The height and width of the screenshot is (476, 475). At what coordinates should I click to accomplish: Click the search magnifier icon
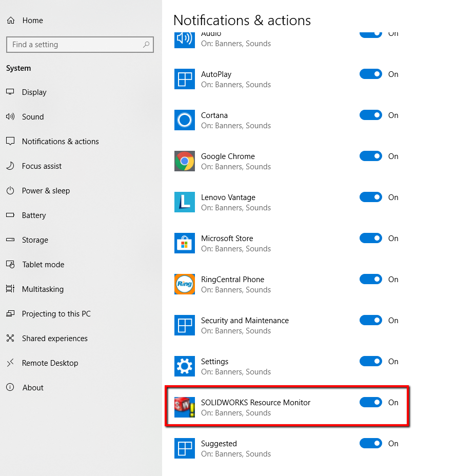146,44
